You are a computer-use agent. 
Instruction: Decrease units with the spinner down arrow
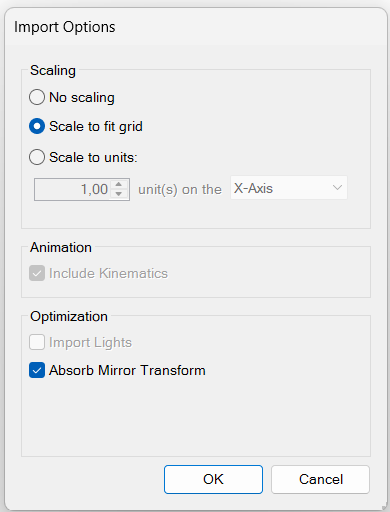pyautogui.click(x=119, y=194)
